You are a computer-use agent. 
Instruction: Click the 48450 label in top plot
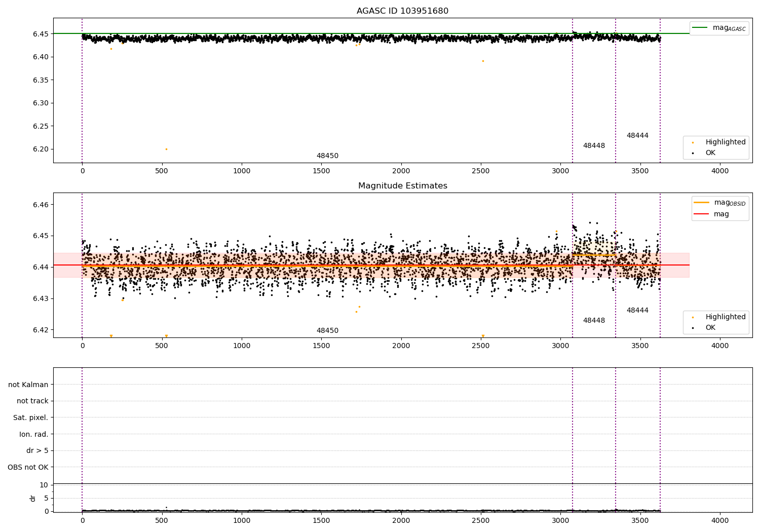(x=327, y=156)
